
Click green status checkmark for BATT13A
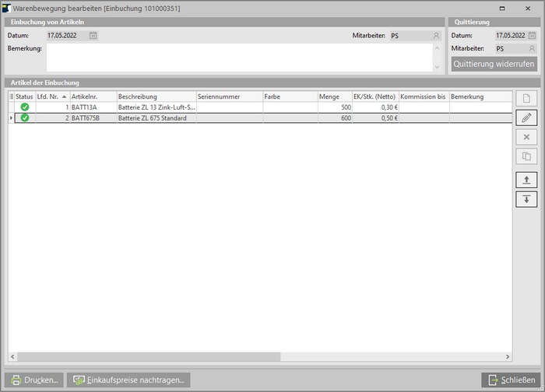click(x=25, y=107)
